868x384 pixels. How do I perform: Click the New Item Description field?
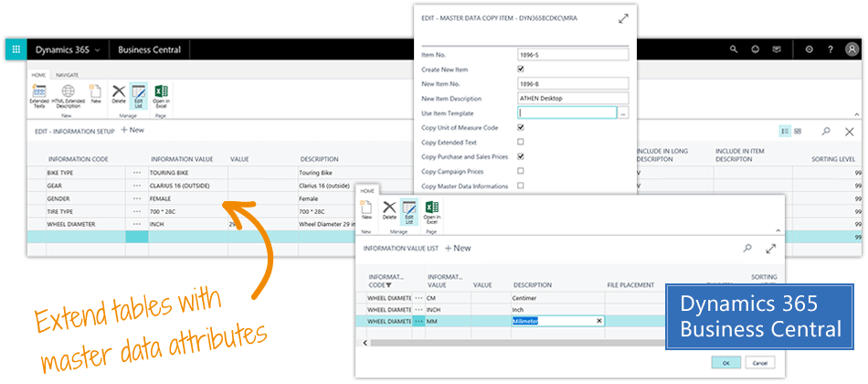[573, 98]
